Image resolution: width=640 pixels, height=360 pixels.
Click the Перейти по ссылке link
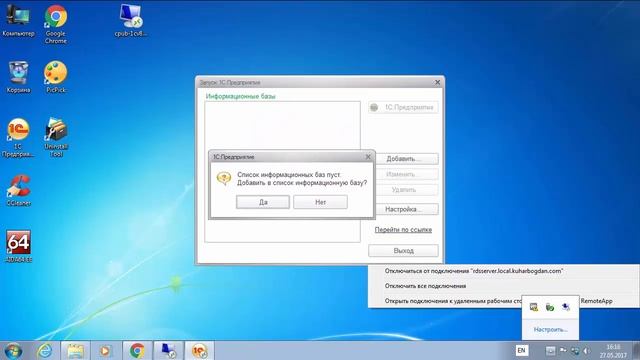pyautogui.click(x=403, y=230)
